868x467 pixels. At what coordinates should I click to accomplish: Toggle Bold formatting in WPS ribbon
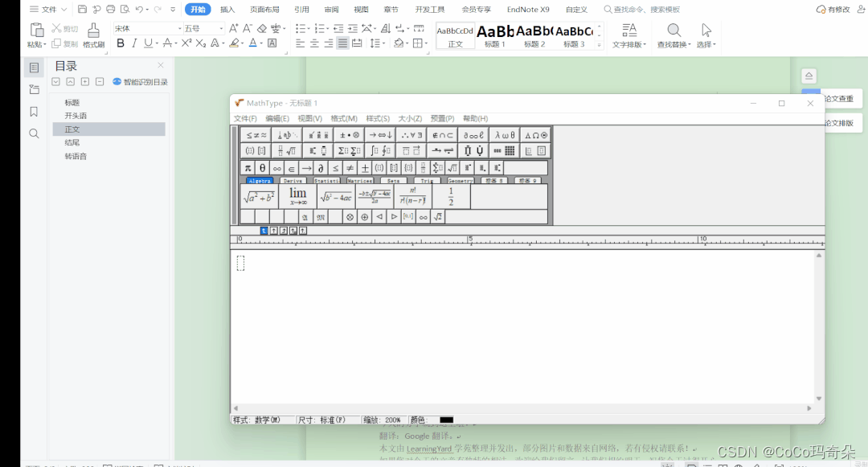coord(120,43)
